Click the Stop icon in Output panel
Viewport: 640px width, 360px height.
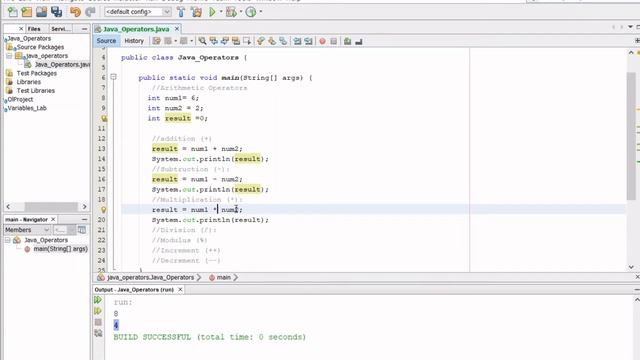tap(98, 322)
